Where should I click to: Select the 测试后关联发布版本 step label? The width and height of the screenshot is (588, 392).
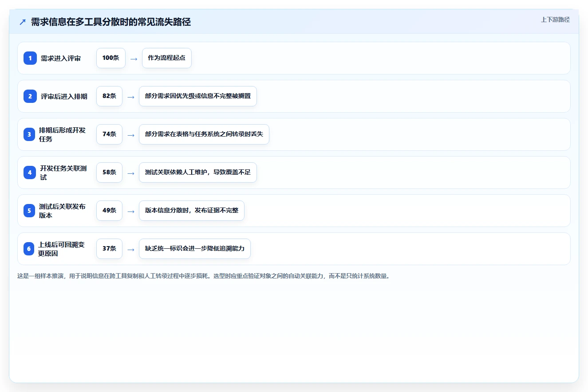63,211
